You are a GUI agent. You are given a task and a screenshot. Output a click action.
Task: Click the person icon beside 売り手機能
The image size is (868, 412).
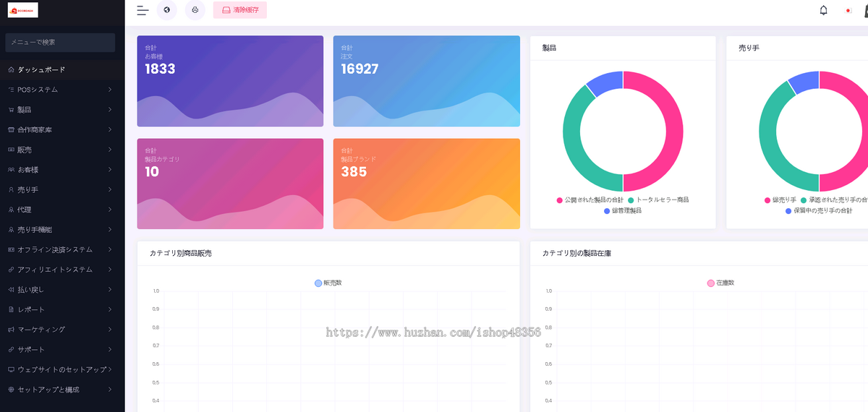[11, 229]
